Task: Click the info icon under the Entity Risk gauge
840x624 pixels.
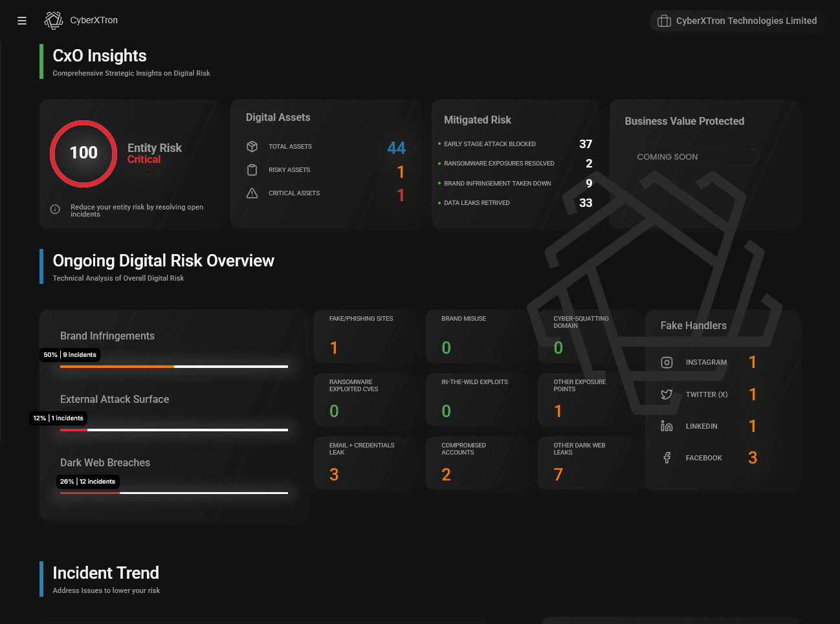Action: [54, 209]
